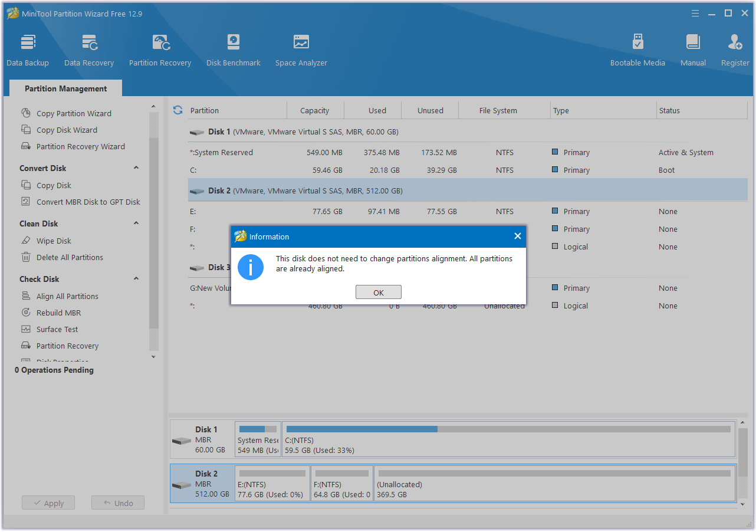Click OK in Information dialog
The height and width of the screenshot is (532, 756).
[379, 293]
